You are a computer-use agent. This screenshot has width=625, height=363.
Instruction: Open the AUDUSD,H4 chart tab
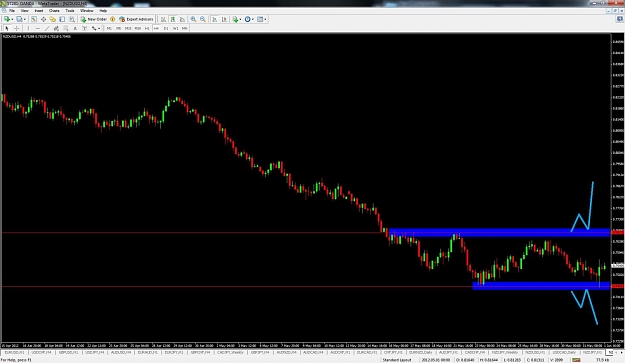coord(121,353)
